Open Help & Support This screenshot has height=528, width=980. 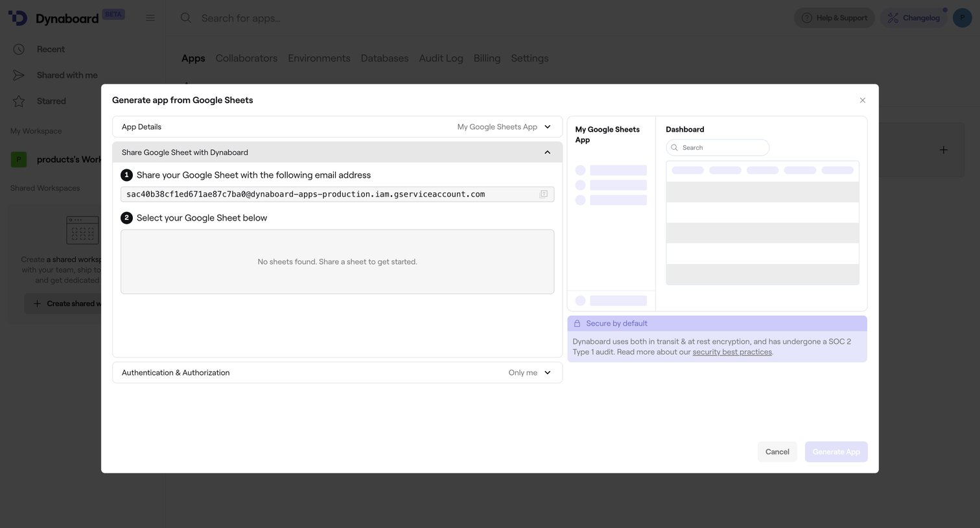[834, 18]
